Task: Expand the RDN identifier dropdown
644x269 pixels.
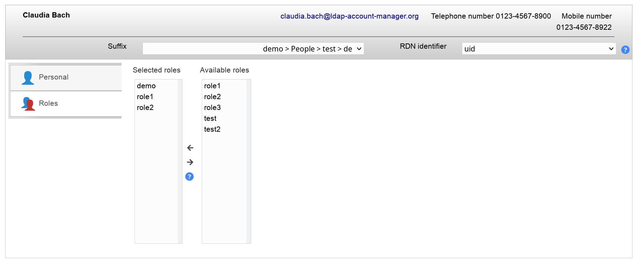Action: [539, 49]
